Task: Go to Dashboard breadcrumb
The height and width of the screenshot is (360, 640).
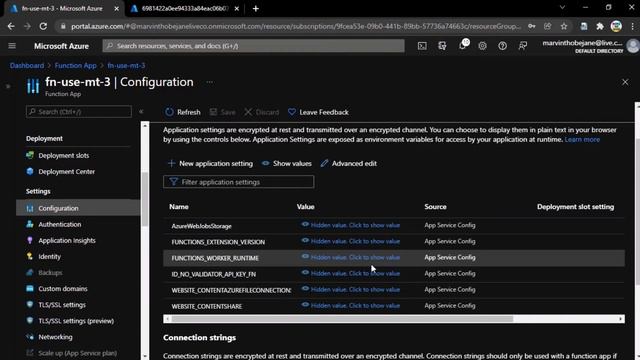Action: click(x=27, y=65)
